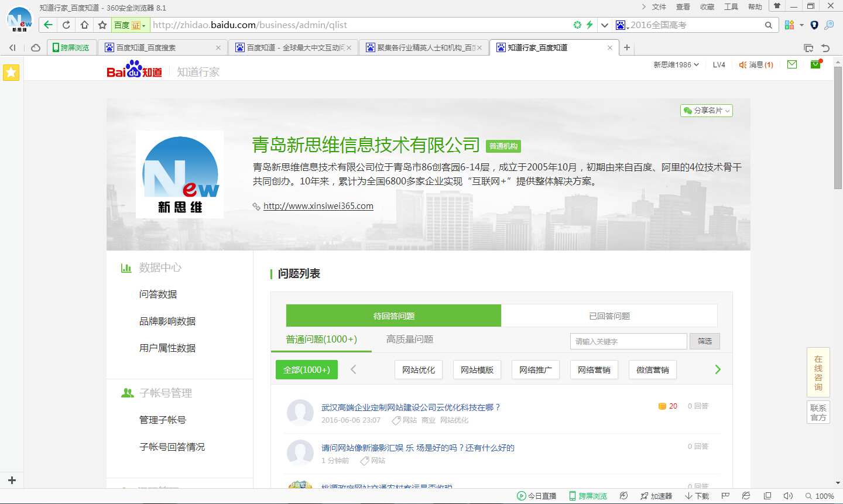Screen dimensions: 843x504
Task: Open the 查看 menu
Action: tap(683, 7)
